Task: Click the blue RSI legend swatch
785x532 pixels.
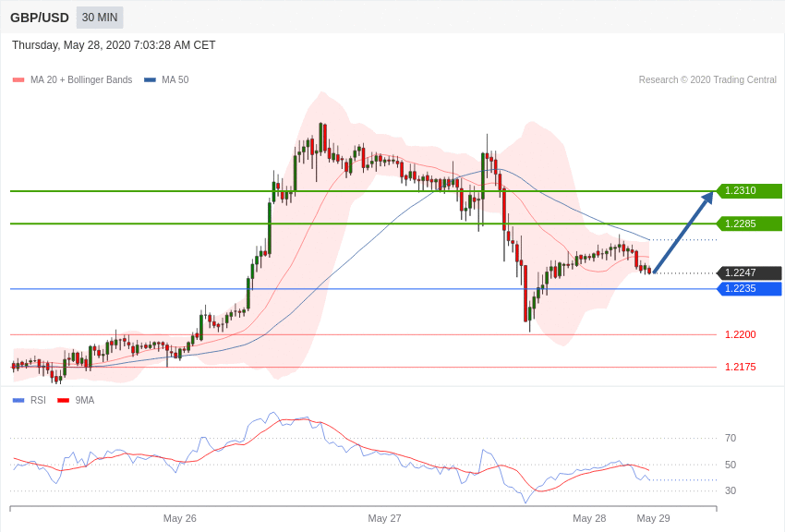Action: [18, 400]
